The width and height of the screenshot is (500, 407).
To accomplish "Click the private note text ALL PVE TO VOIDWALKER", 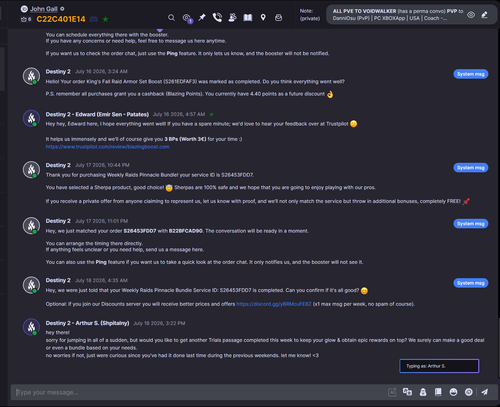I will click(x=364, y=11).
